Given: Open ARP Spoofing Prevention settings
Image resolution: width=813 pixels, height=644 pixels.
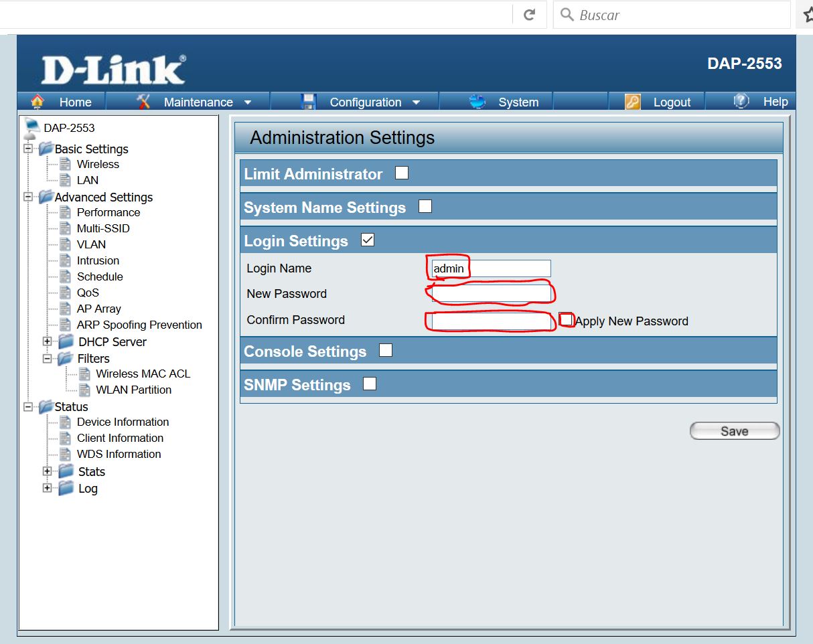Looking at the screenshot, I should [139, 325].
